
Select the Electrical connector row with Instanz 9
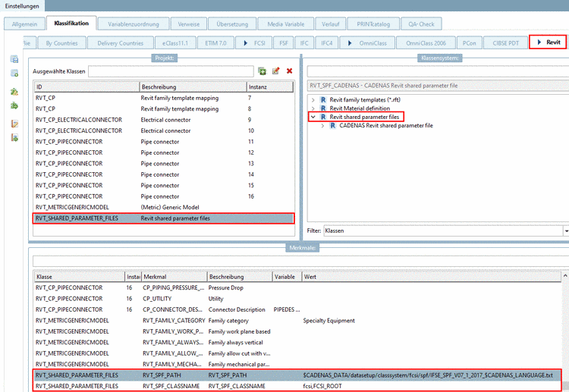pos(164,120)
